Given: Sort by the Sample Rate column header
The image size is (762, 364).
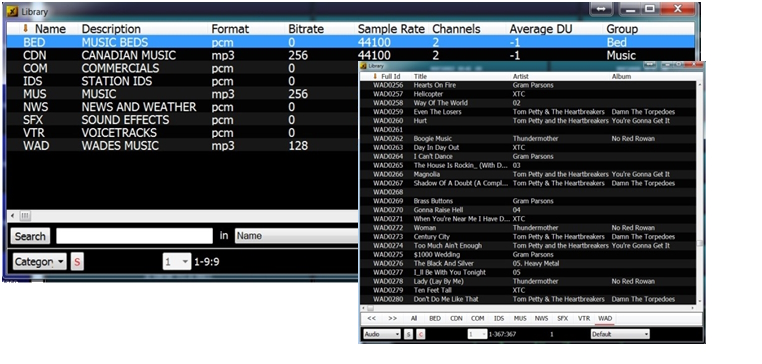Looking at the screenshot, I should (x=391, y=29).
